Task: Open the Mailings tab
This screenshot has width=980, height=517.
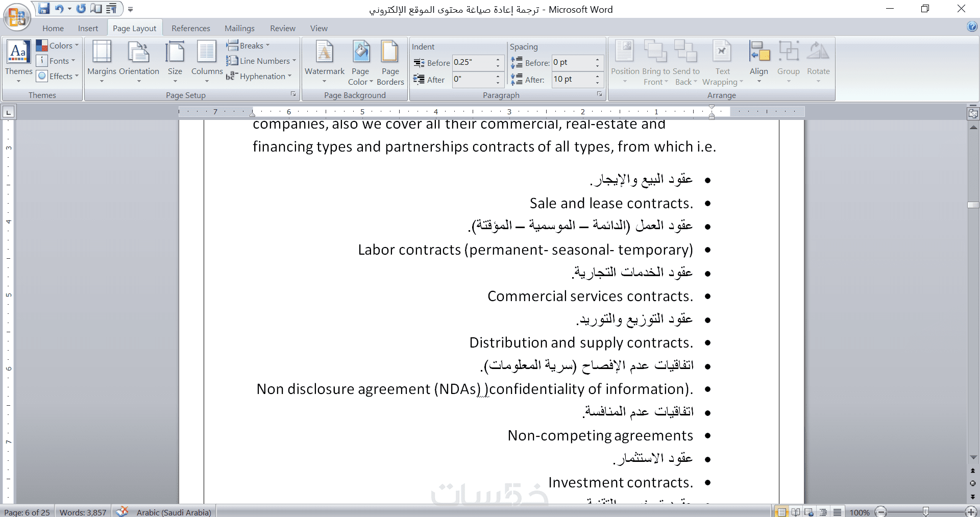Action: (239, 28)
